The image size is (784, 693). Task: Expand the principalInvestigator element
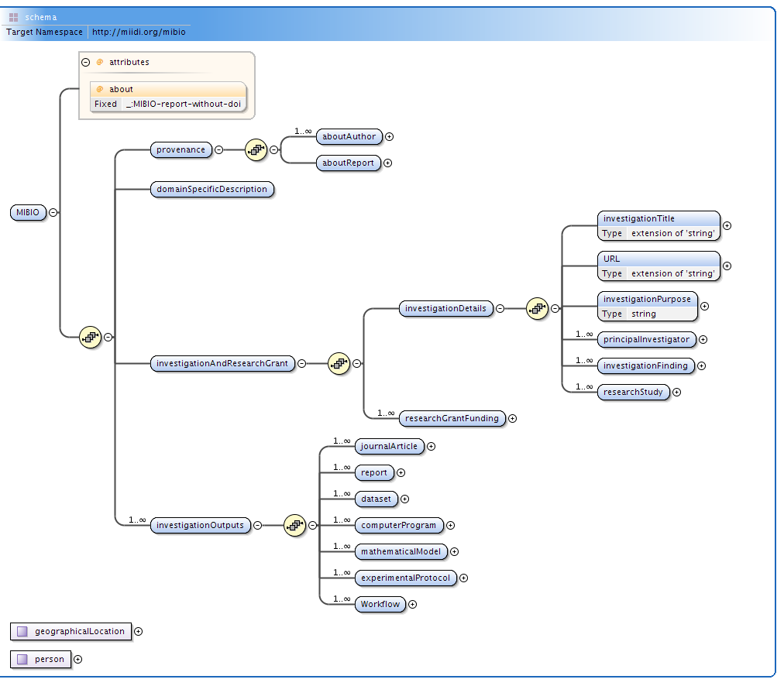point(703,339)
